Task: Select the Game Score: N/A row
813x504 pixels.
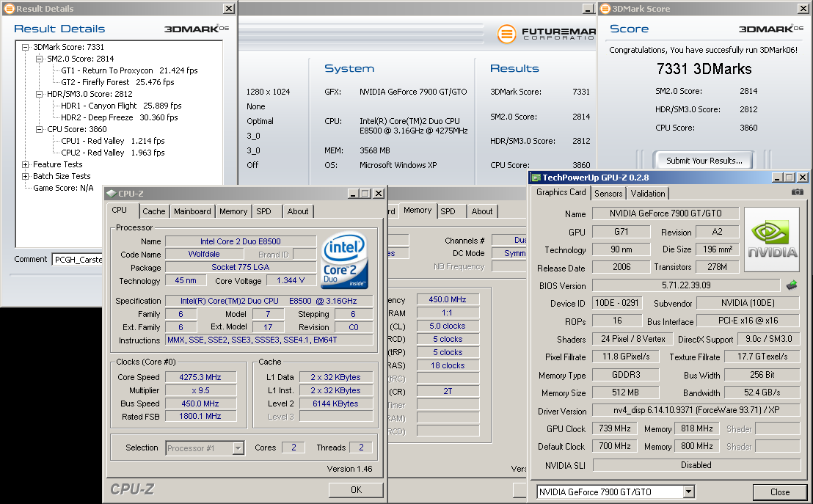Action: pos(63,189)
